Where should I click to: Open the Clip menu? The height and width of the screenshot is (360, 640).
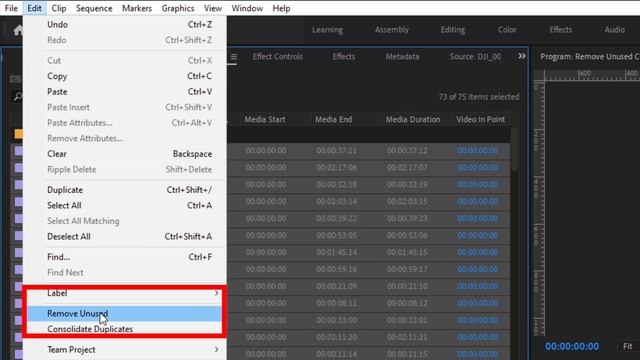(59, 8)
